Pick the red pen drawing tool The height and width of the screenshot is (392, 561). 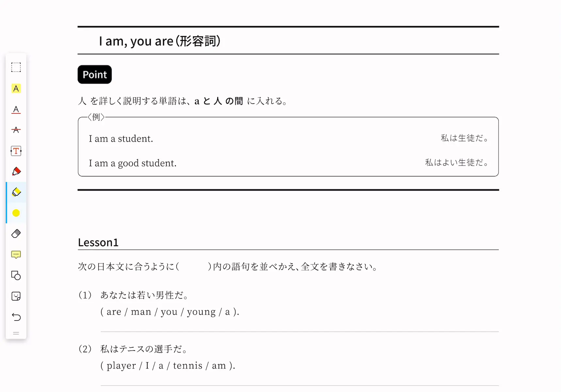(x=16, y=171)
